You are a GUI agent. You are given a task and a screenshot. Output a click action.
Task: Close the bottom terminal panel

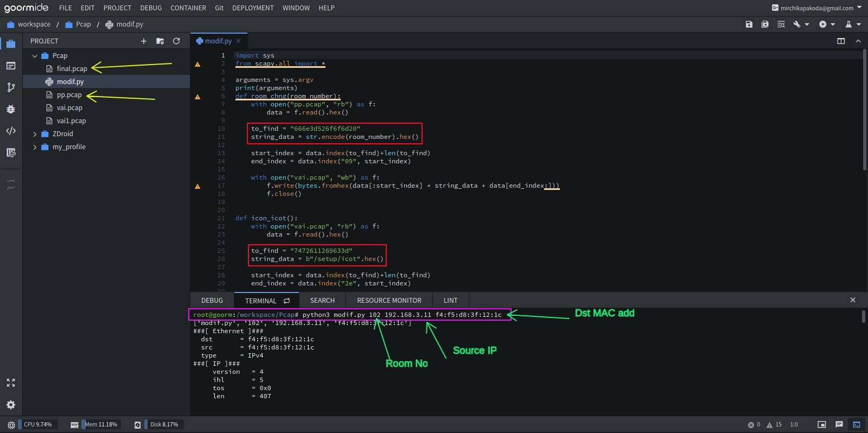pos(853,300)
